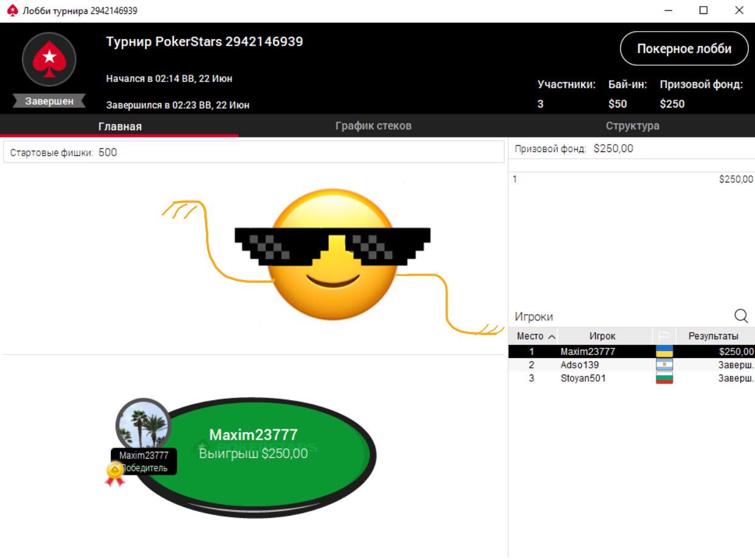Click Maxim23777's palm tree avatar
This screenshot has height=560, width=755.
tap(143, 426)
